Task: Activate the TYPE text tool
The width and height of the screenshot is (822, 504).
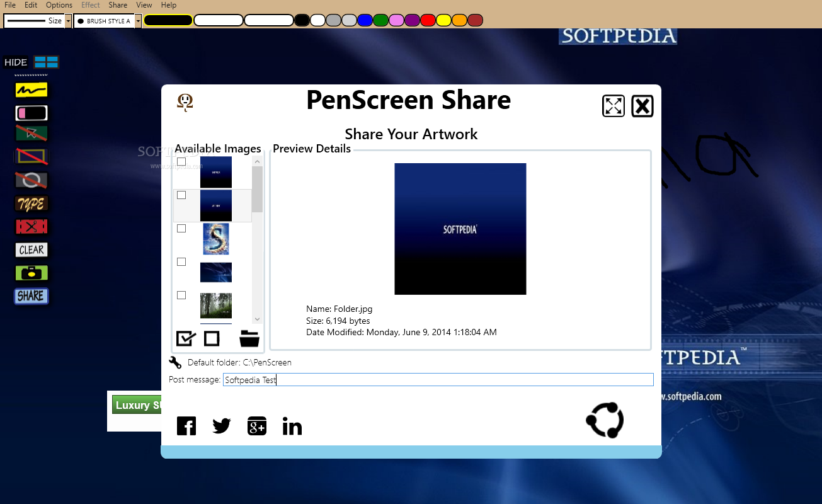Action: point(31,203)
